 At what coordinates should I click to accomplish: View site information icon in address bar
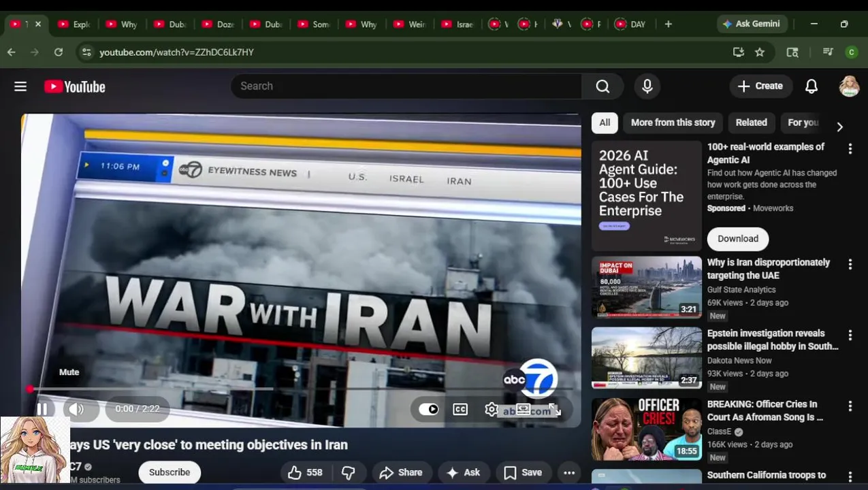tap(86, 52)
